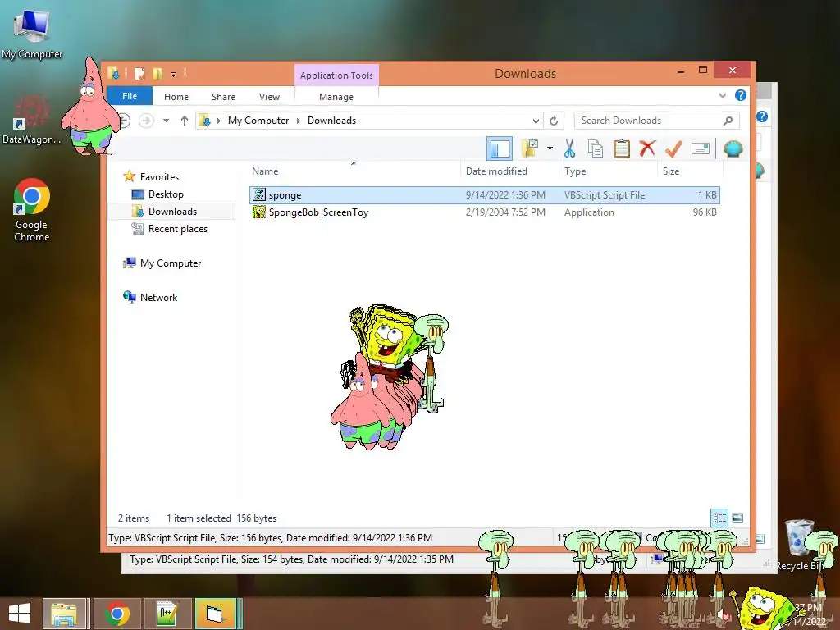Open Help with the blue question mark
Viewport: 840px width, 630px height.
coord(741,95)
